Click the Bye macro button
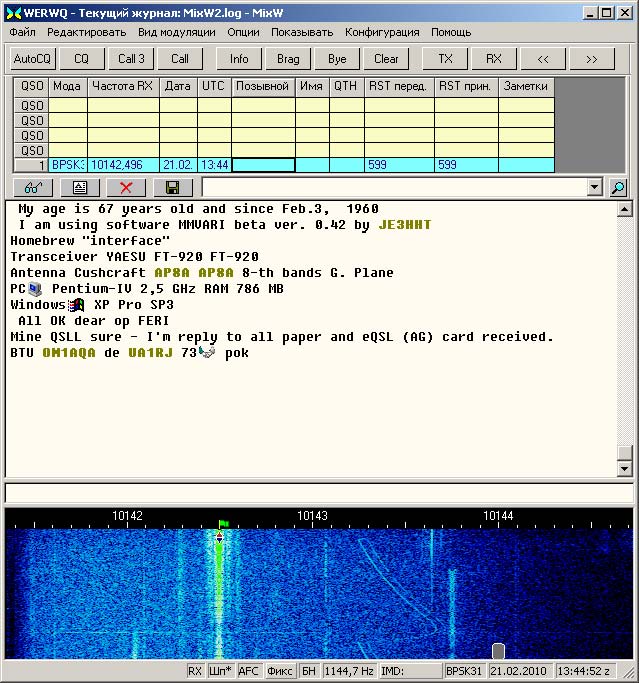Image resolution: width=639 pixels, height=683 pixels. pyautogui.click(x=337, y=59)
